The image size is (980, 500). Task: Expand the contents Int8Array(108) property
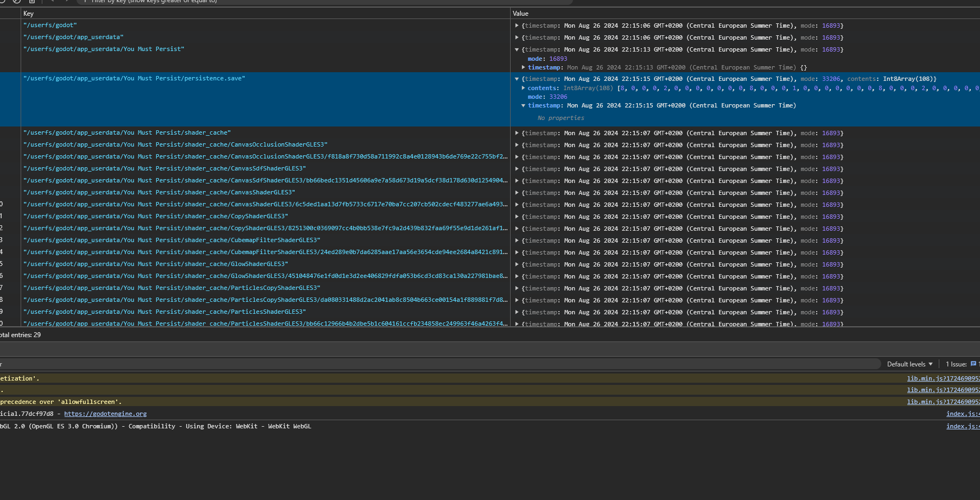(x=523, y=88)
